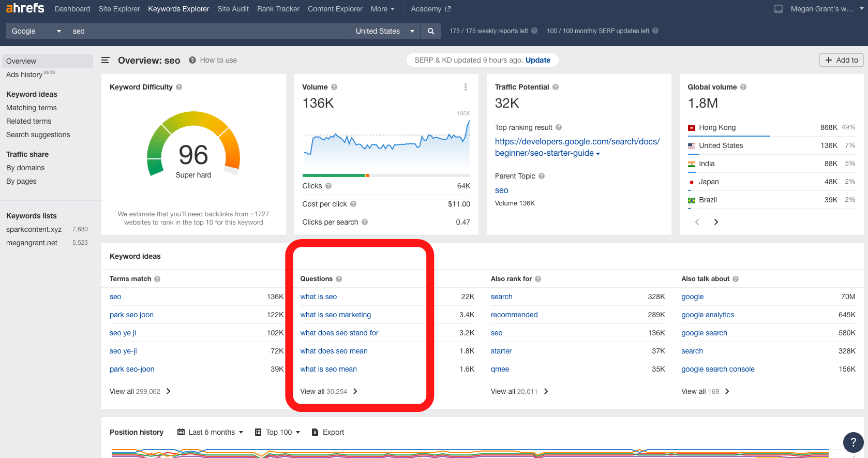
Task: Click weekly reports left info icon
Action: (534, 31)
